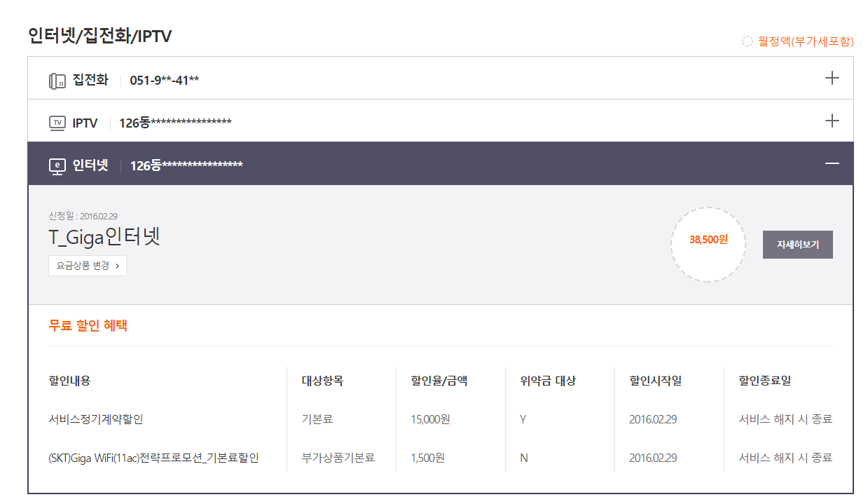The width and height of the screenshot is (868, 497).
Task: Click the Giga WiFi 프로모션 discount row
Action: click(x=154, y=458)
